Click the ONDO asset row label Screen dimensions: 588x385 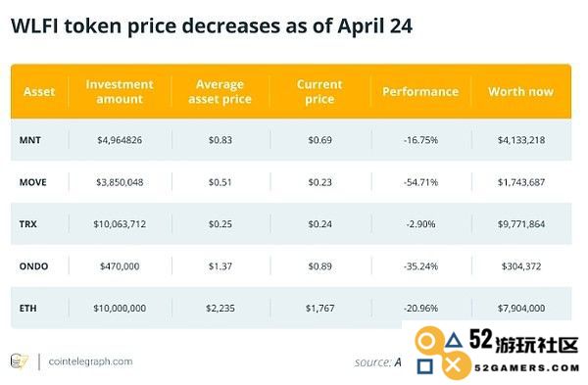pos(33,266)
